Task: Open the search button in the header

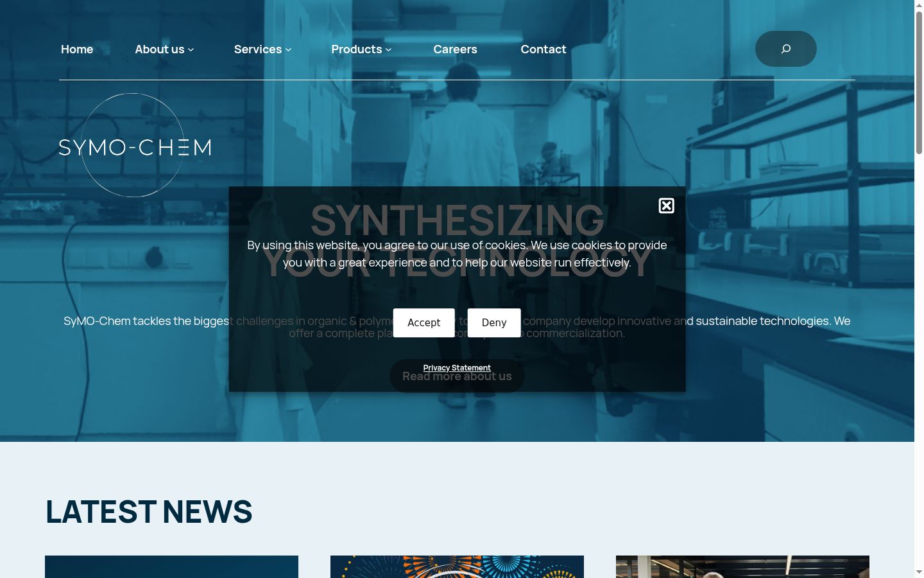Action: click(x=785, y=49)
